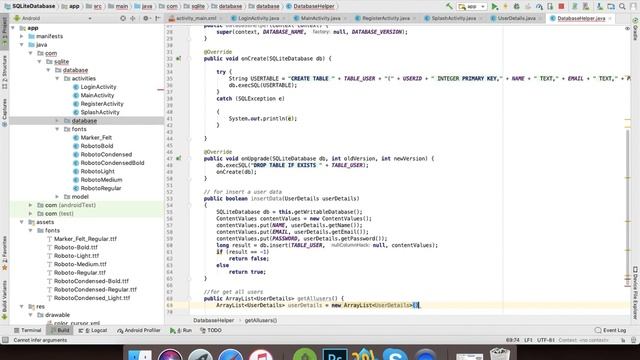Collapse the activities package

click(x=57, y=78)
